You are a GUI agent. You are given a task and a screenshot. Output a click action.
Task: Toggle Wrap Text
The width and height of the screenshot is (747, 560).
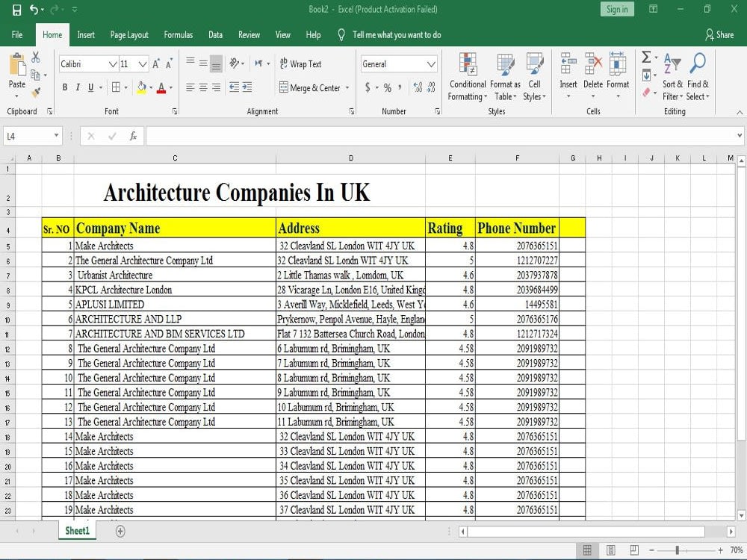pyautogui.click(x=300, y=63)
